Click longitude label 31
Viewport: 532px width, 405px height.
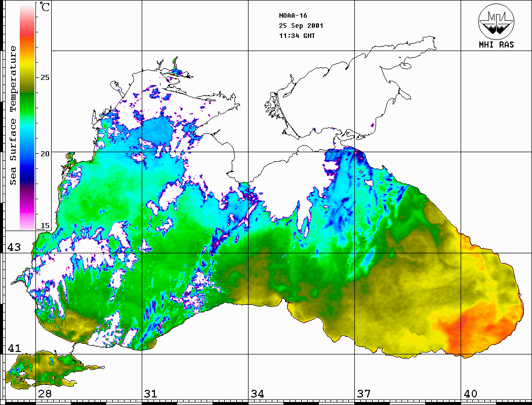[151, 394]
